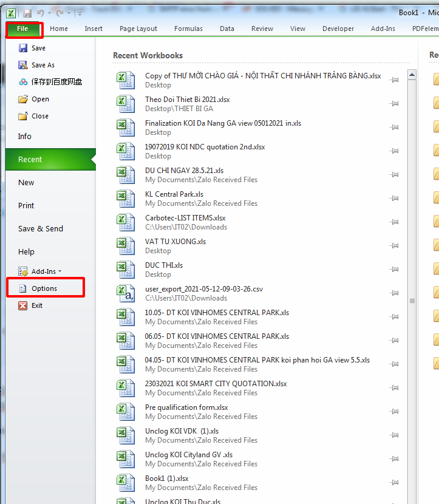Switch to the Home ribbon tab

pyautogui.click(x=59, y=29)
